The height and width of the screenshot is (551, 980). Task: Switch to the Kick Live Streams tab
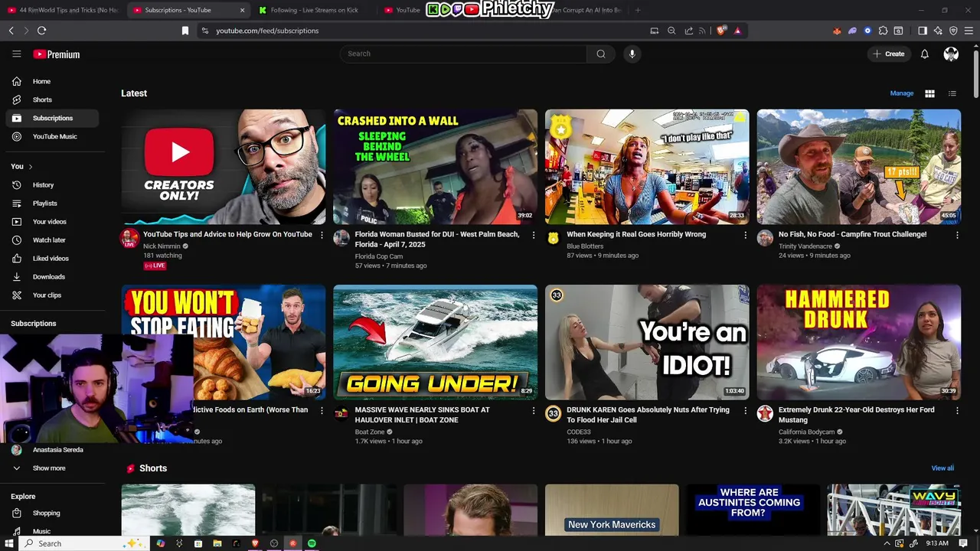tap(314, 10)
